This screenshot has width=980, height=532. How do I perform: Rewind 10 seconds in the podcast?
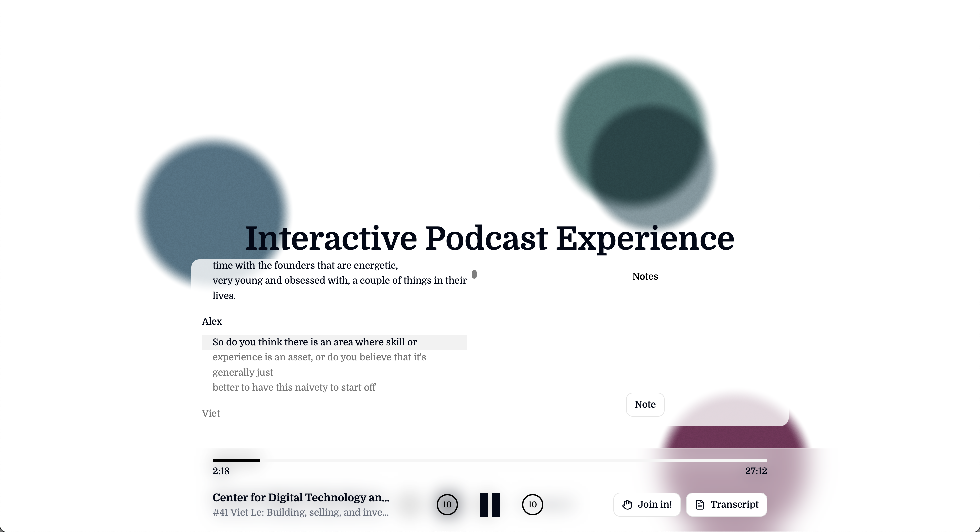click(x=447, y=505)
